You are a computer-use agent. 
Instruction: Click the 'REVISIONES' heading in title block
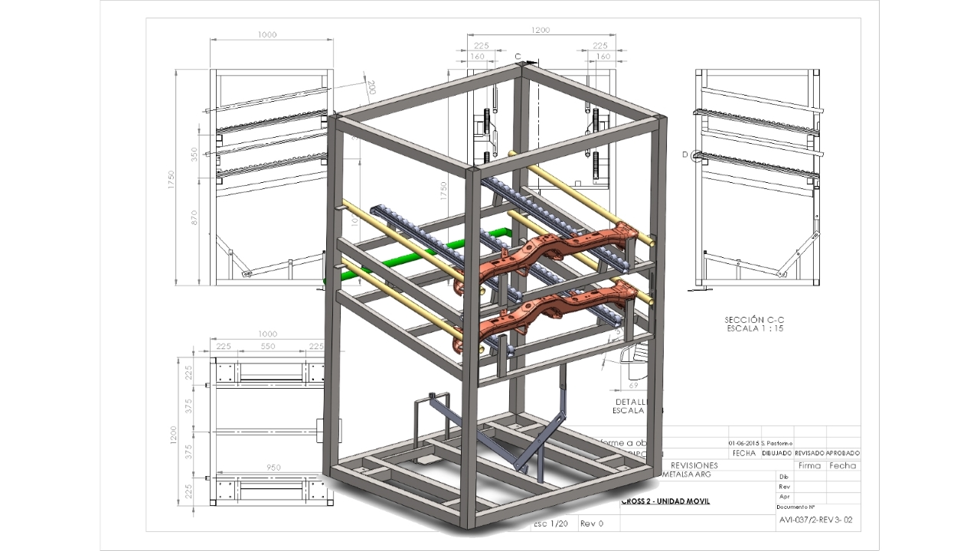coord(694,465)
